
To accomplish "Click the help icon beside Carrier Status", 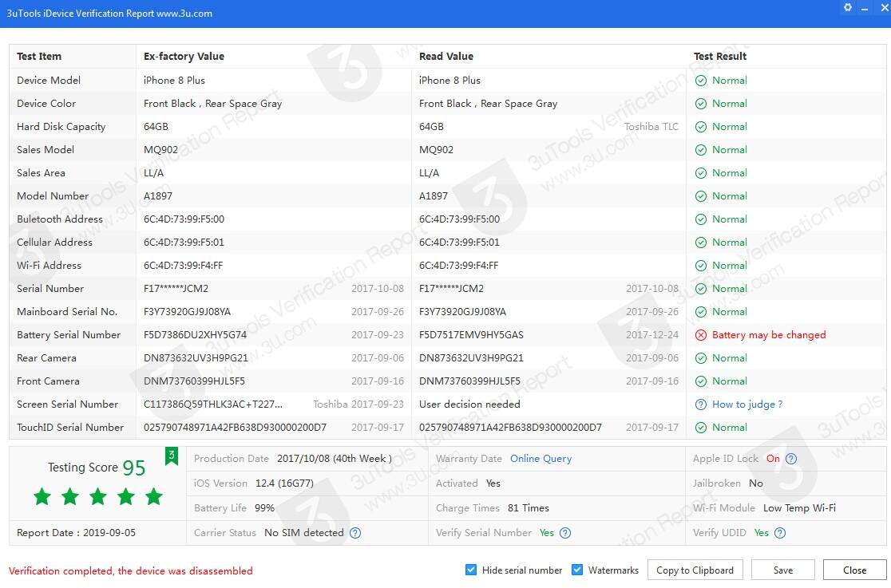I will pos(355,533).
